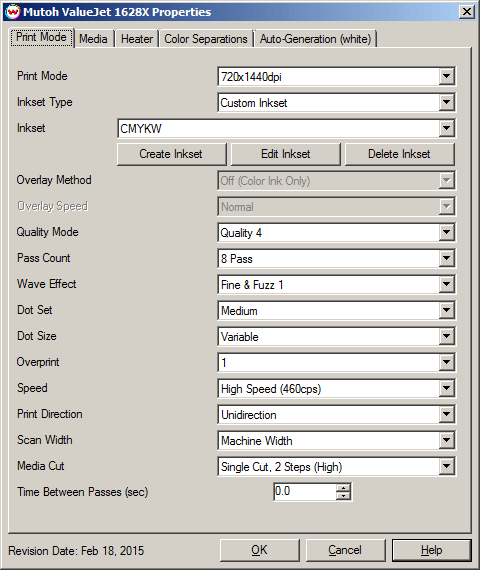
Task: Open the Inkset Type dropdown
Action: [x=336, y=103]
